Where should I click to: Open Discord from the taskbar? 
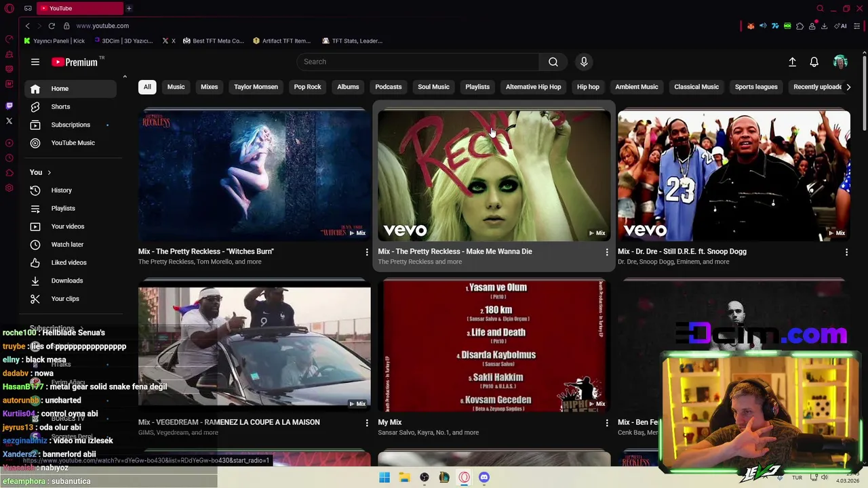484,477
